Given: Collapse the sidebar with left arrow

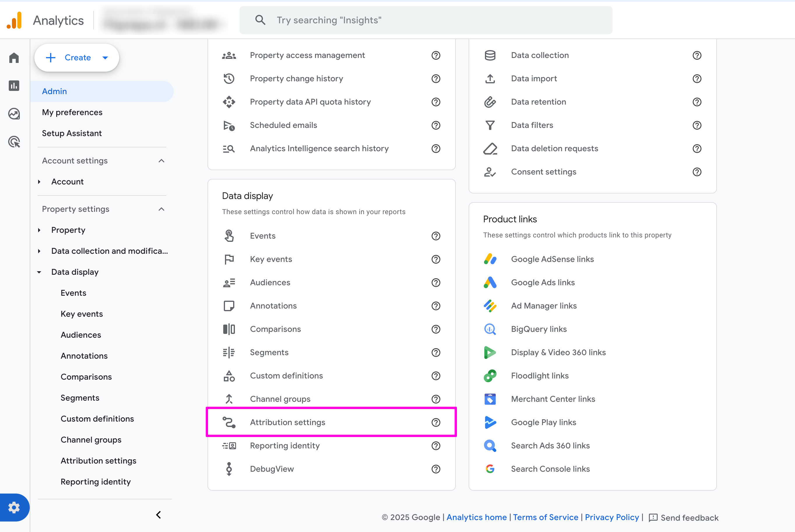Looking at the screenshot, I should 159,515.
